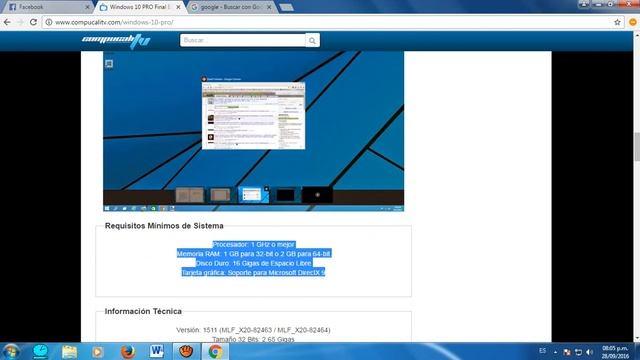640x360 pixels.
Task: Close the Facebook tab
Action: [87, 7]
